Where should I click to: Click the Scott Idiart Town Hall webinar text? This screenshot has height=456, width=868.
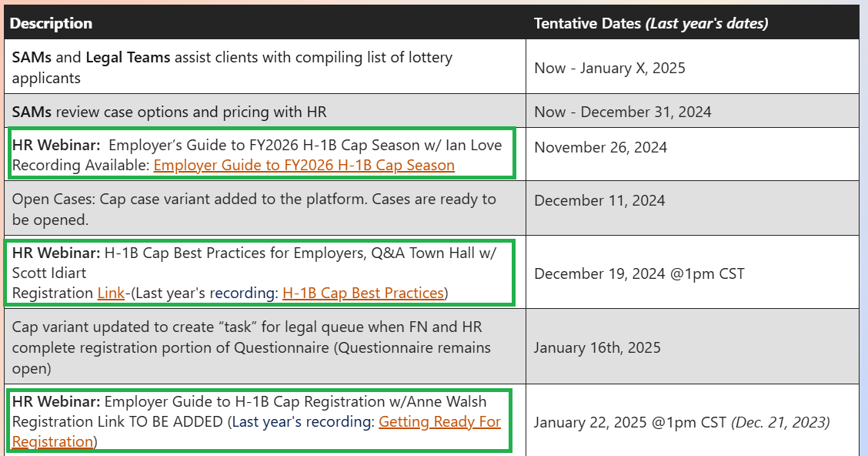point(255,263)
